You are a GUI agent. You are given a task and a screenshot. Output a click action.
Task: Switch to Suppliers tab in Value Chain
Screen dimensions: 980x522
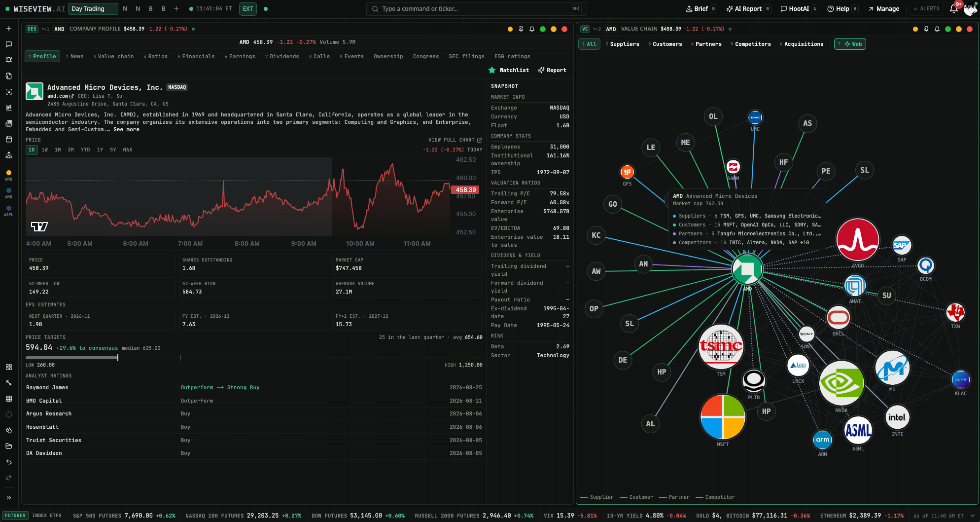623,44
